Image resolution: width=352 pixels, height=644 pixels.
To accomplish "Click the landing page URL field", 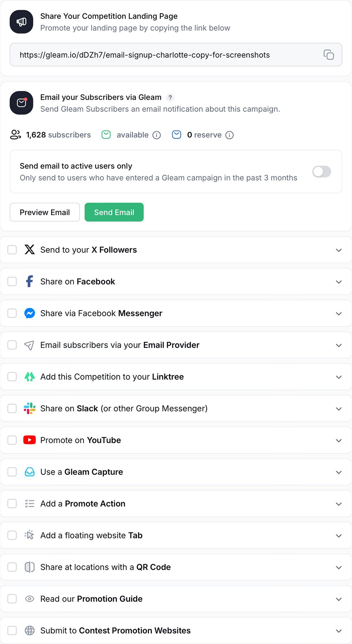I will [x=163, y=55].
